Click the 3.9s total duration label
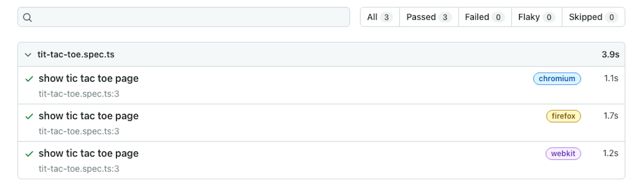 tap(610, 54)
